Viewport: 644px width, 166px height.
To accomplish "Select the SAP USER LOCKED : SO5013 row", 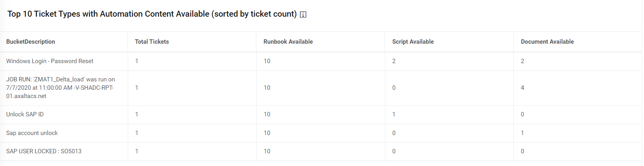I will (44, 151).
